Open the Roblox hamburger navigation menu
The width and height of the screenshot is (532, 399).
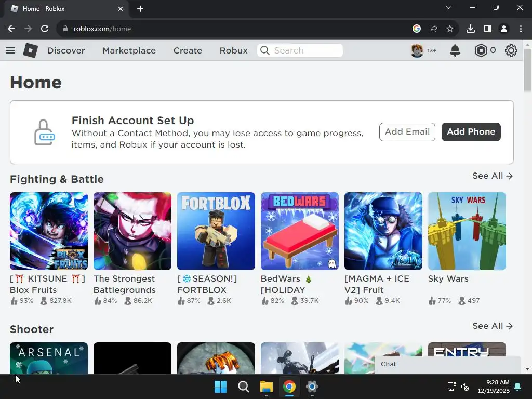10,50
